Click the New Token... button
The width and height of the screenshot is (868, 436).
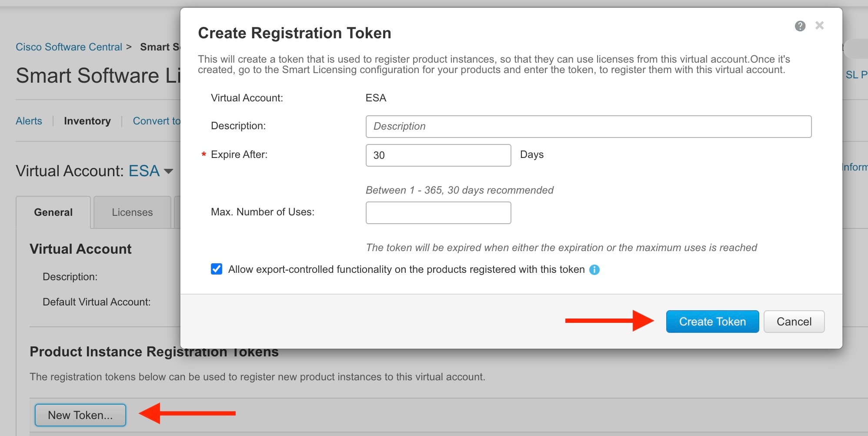point(80,415)
